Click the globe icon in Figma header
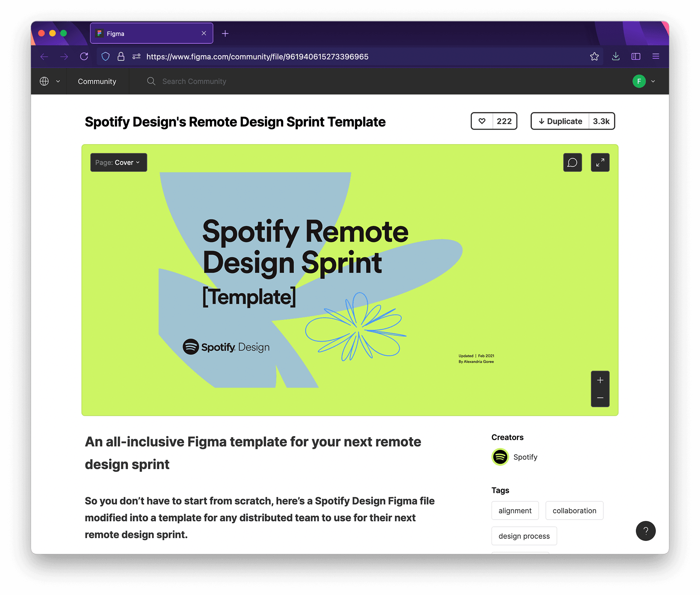The height and width of the screenshot is (595, 700). [x=44, y=81]
